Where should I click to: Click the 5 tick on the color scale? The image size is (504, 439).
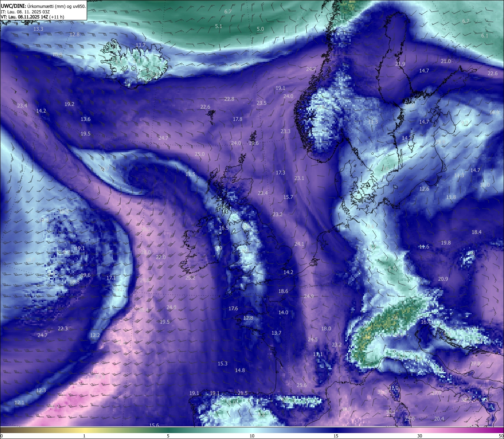pyautogui.click(x=168, y=436)
